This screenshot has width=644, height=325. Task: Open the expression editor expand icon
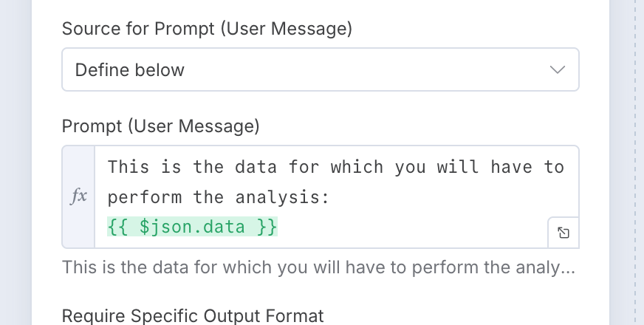[563, 233]
